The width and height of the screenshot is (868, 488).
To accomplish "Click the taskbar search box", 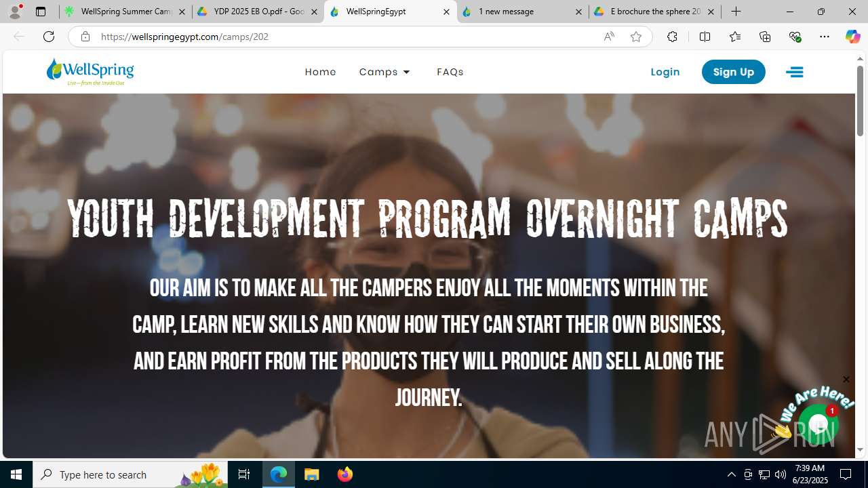I will pyautogui.click(x=130, y=474).
